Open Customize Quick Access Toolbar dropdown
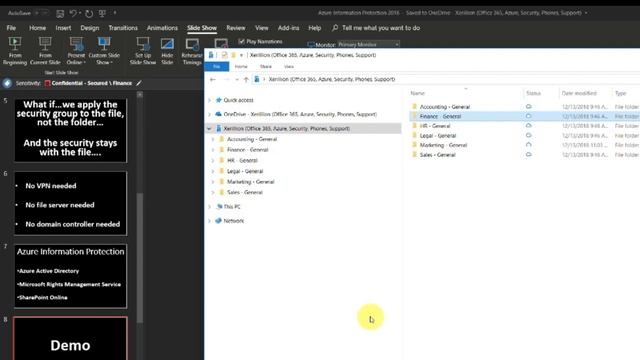 (x=115, y=13)
